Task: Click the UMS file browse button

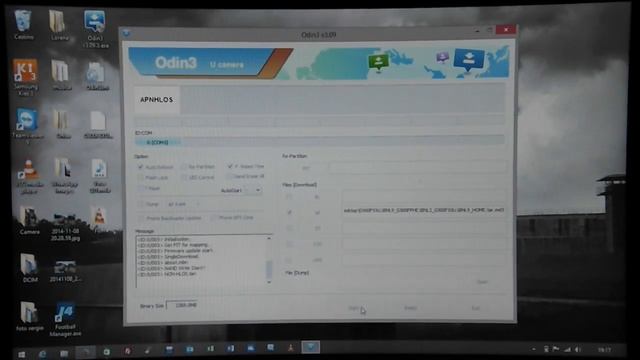Action: [x=317, y=260]
